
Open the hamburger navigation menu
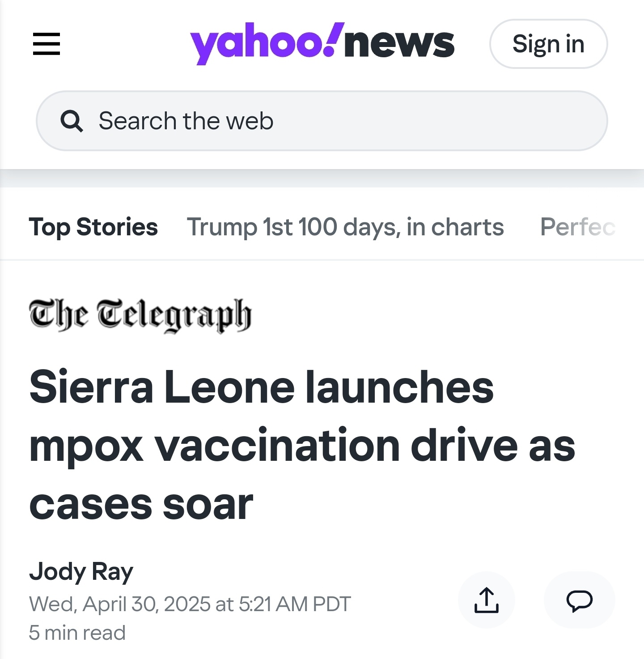[47, 44]
